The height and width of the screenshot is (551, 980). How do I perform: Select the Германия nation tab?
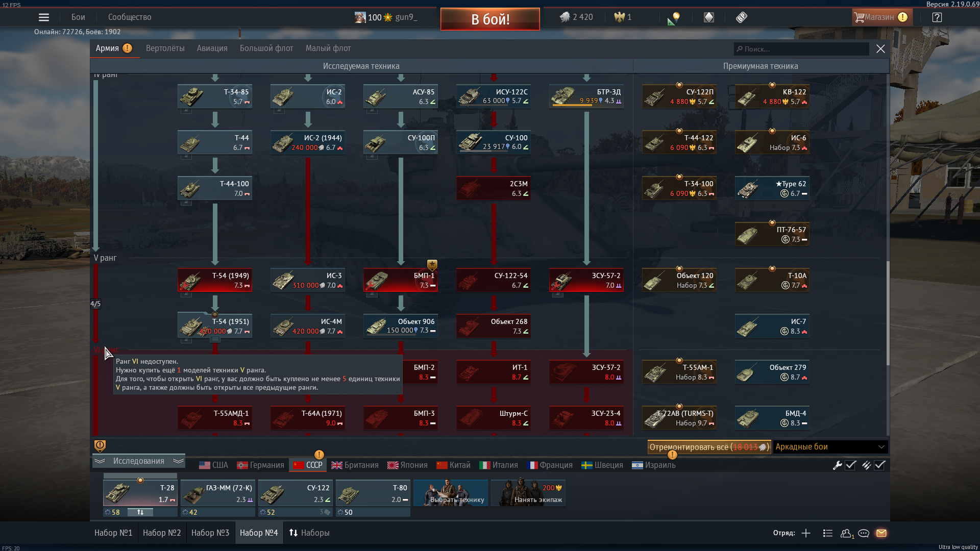[260, 465]
